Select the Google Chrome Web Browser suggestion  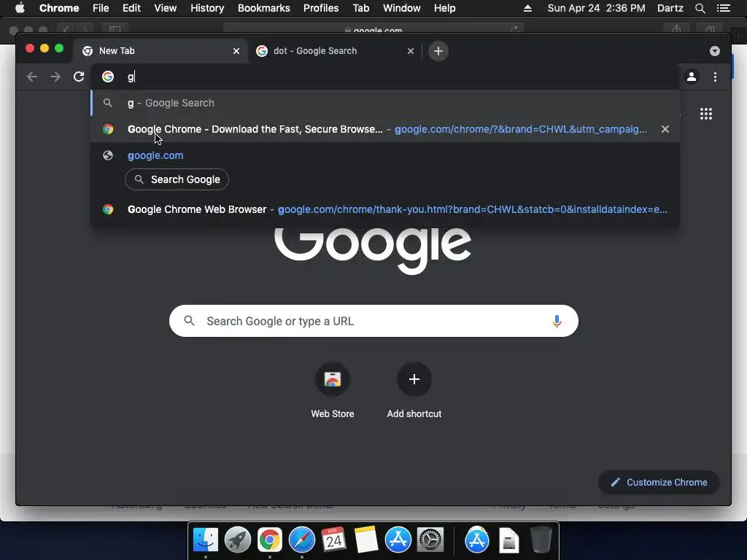[x=385, y=209]
